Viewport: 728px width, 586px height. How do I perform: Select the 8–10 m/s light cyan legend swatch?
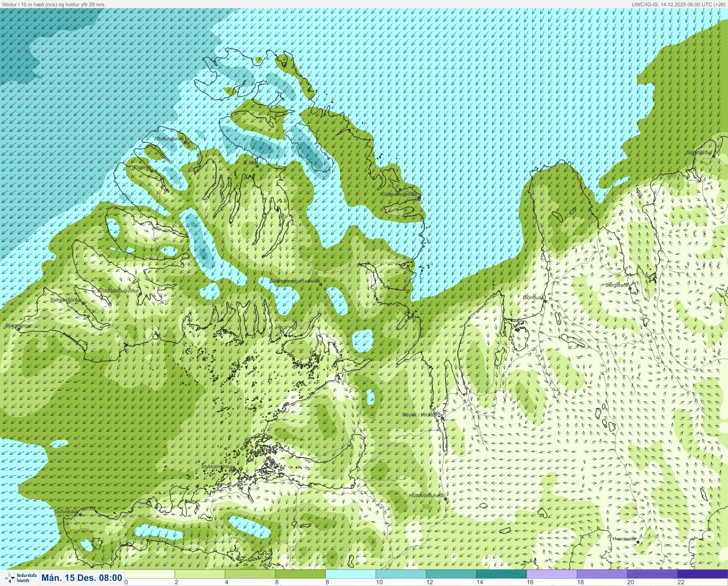[x=350, y=573]
